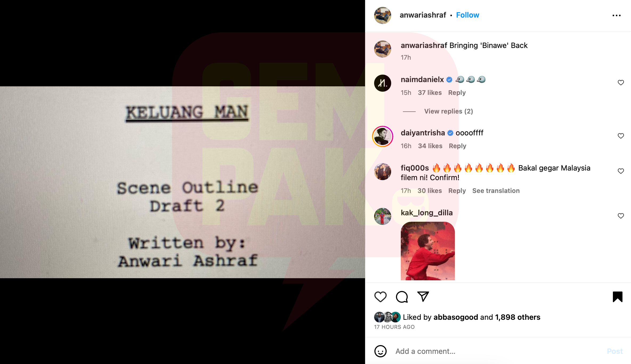Reply to daiyantrisha's comment
This screenshot has height=364, width=631.
[458, 146]
